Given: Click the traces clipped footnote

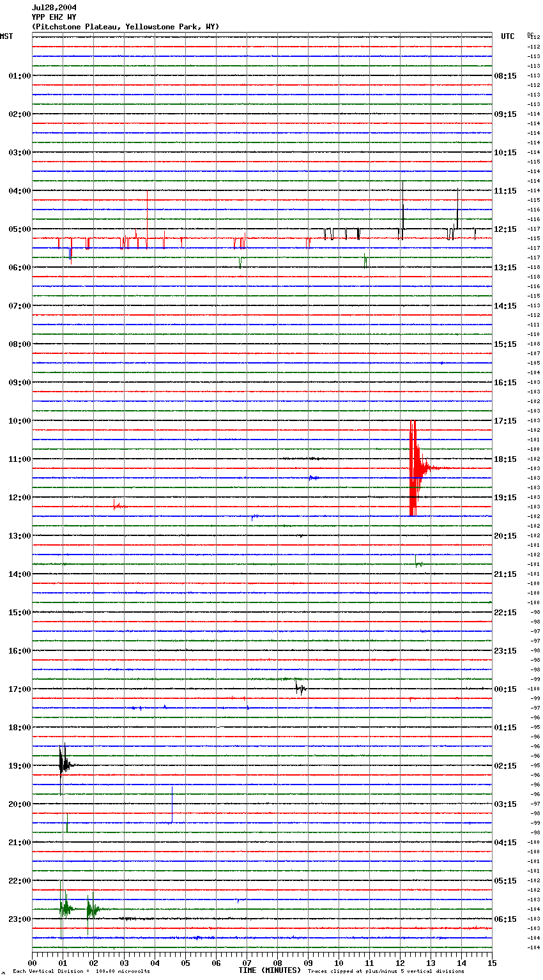Looking at the screenshot, I should coord(386,972).
